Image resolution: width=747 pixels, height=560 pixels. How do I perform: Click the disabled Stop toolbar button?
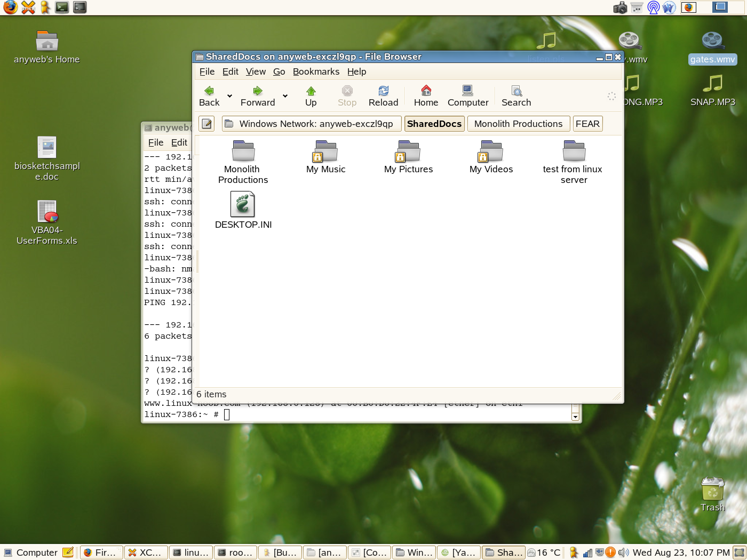point(347,96)
